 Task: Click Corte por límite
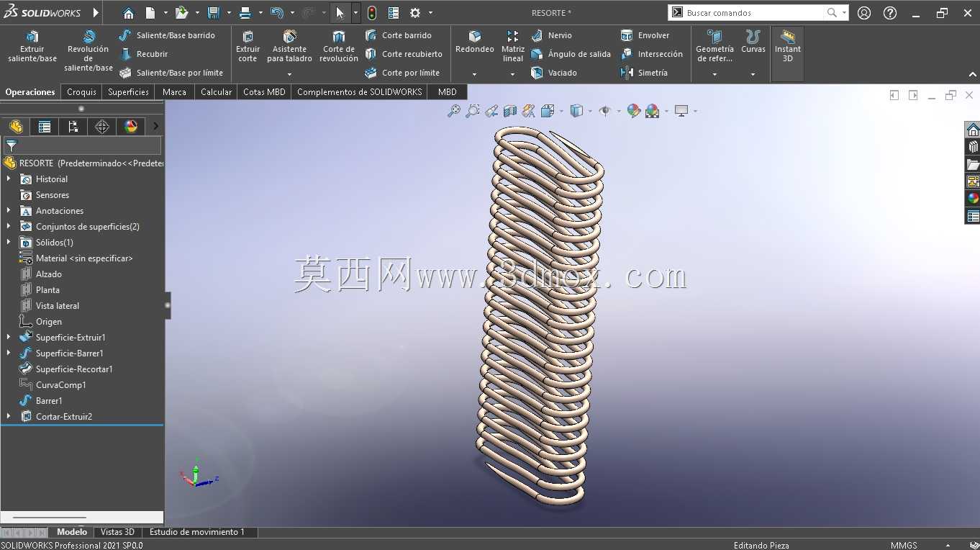(401, 73)
